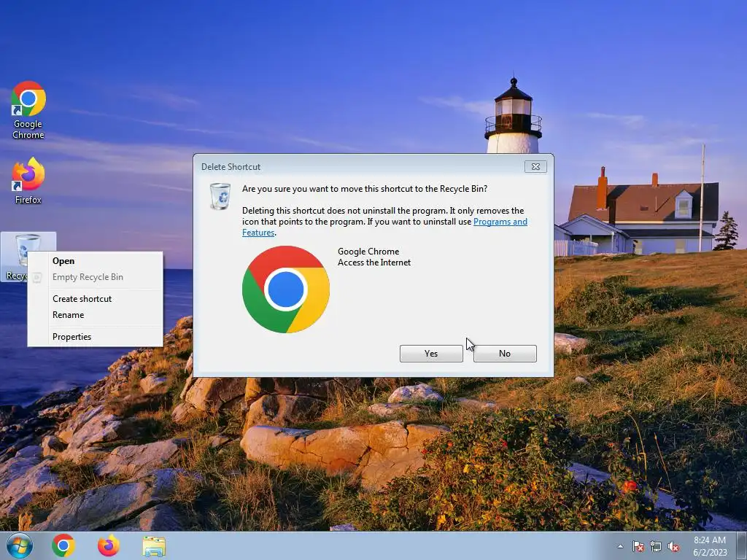Launch Firefox from the taskbar
This screenshot has width=747, height=560.
109,545
